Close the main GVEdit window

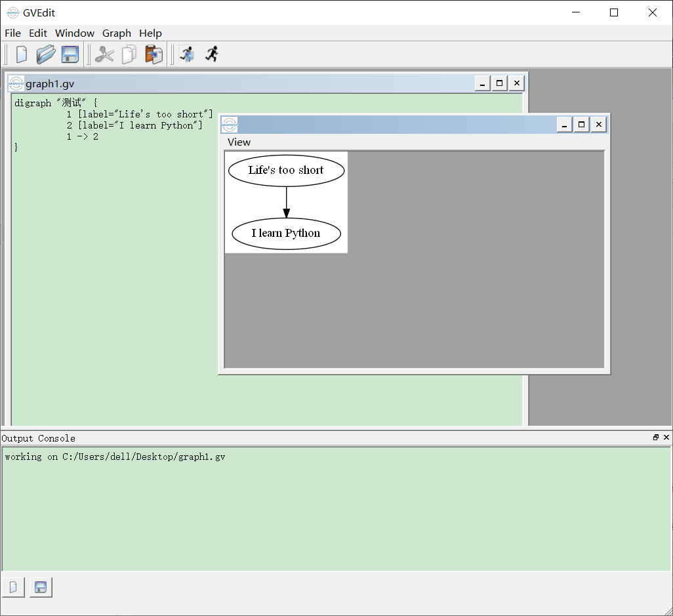coord(653,13)
